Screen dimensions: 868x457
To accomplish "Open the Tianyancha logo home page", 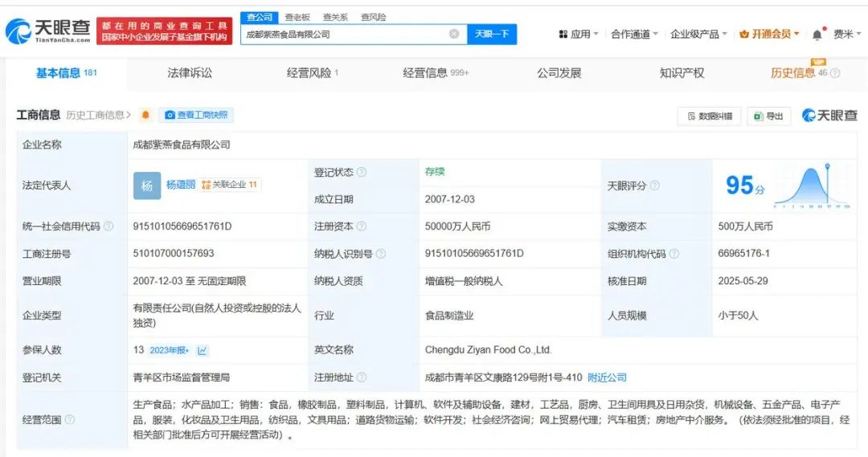I will 48,31.
